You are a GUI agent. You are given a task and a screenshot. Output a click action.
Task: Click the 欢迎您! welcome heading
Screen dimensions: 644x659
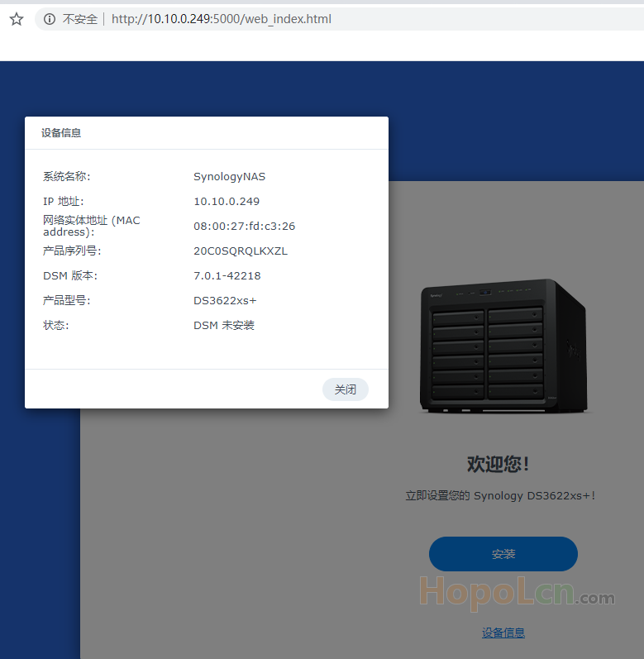click(x=499, y=464)
